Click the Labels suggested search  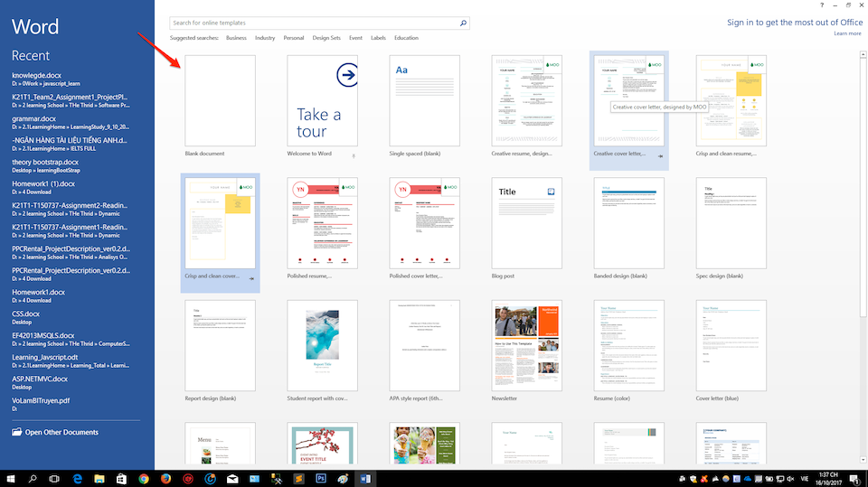[x=378, y=38]
